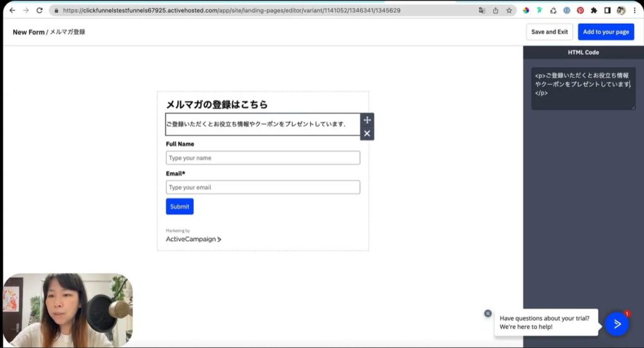644x348 pixels.
Task: Click the Add to your page button
Action: pos(606,32)
